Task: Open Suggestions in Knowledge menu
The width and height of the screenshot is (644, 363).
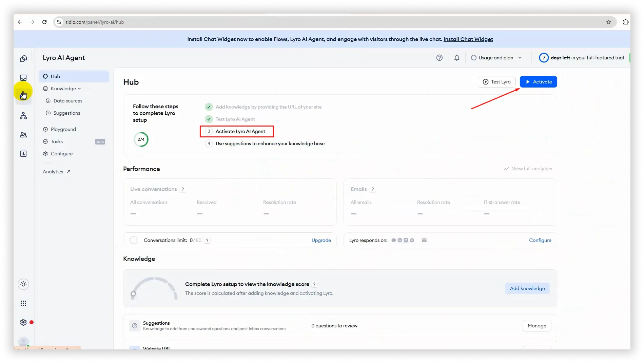Action: pyautogui.click(x=67, y=113)
